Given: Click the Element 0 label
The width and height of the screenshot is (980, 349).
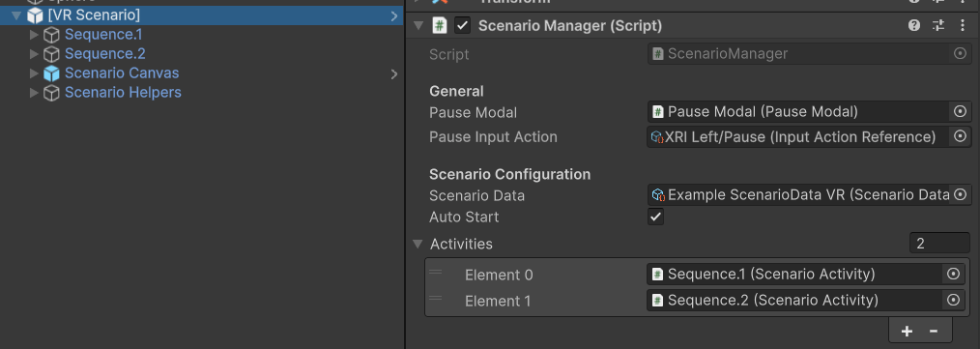Looking at the screenshot, I should [x=499, y=276].
